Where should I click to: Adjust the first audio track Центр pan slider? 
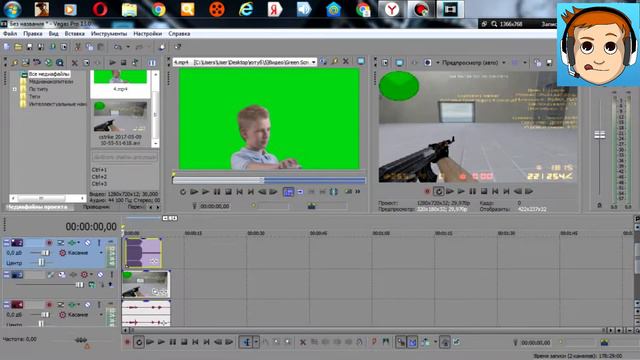coord(41,263)
